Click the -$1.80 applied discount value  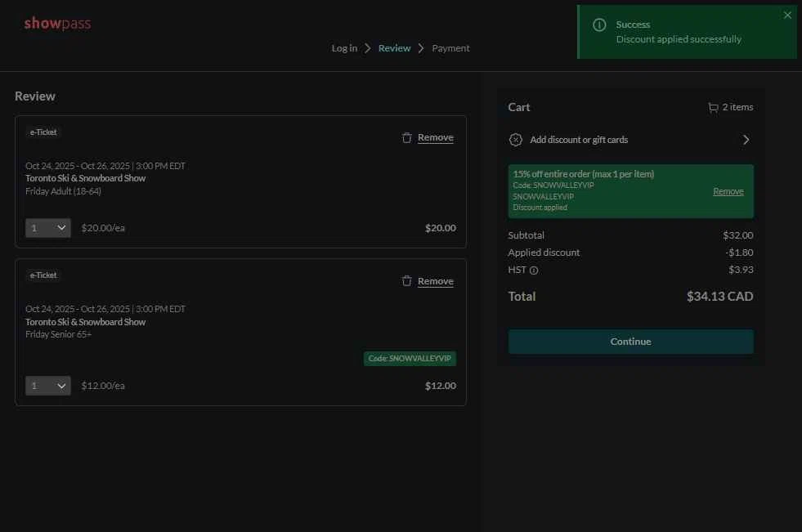739,253
